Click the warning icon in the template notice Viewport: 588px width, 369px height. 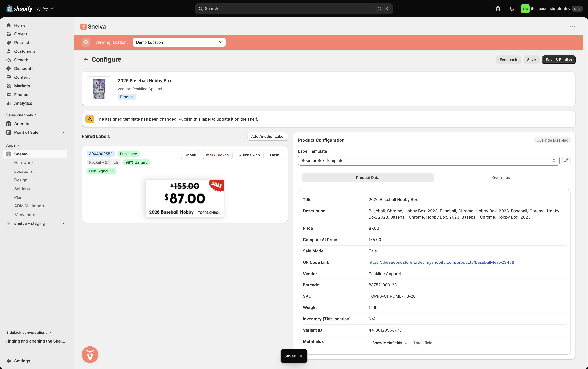pyautogui.click(x=90, y=119)
